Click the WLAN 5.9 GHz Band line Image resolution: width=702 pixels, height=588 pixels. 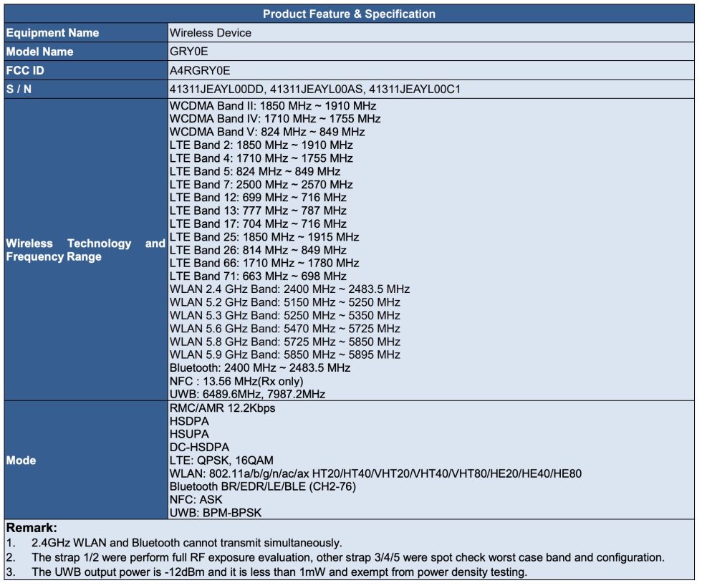[x=285, y=355]
